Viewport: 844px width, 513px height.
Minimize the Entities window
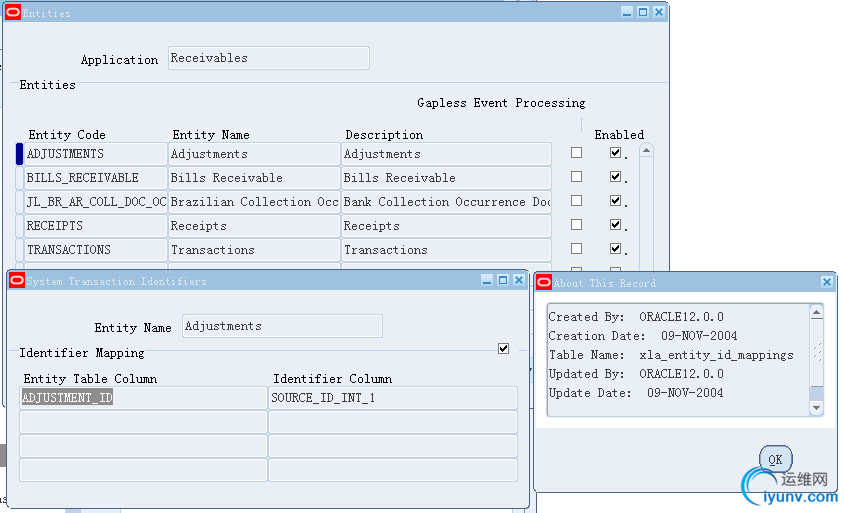coord(627,12)
